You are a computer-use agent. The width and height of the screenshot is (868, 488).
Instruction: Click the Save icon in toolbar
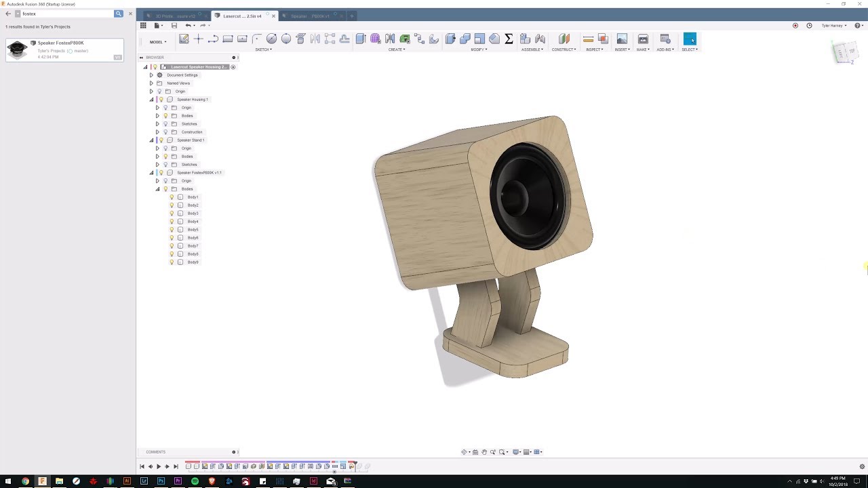click(x=174, y=26)
